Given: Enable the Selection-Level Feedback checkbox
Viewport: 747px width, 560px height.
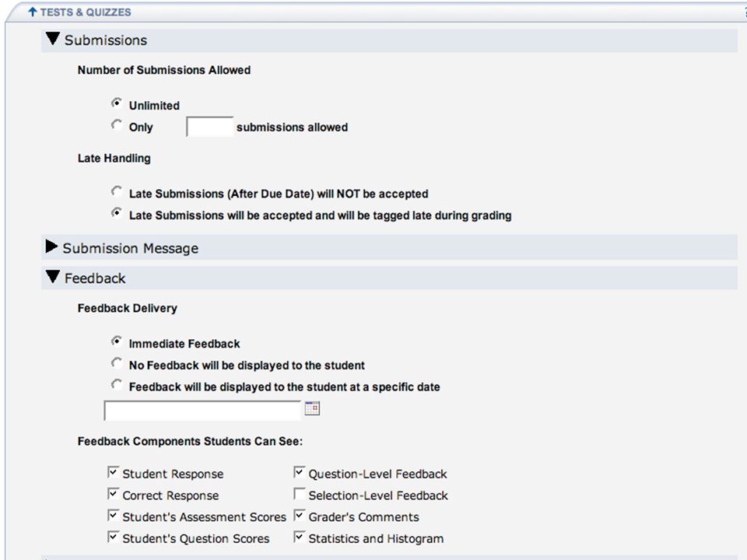Looking at the screenshot, I should (299, 494).
